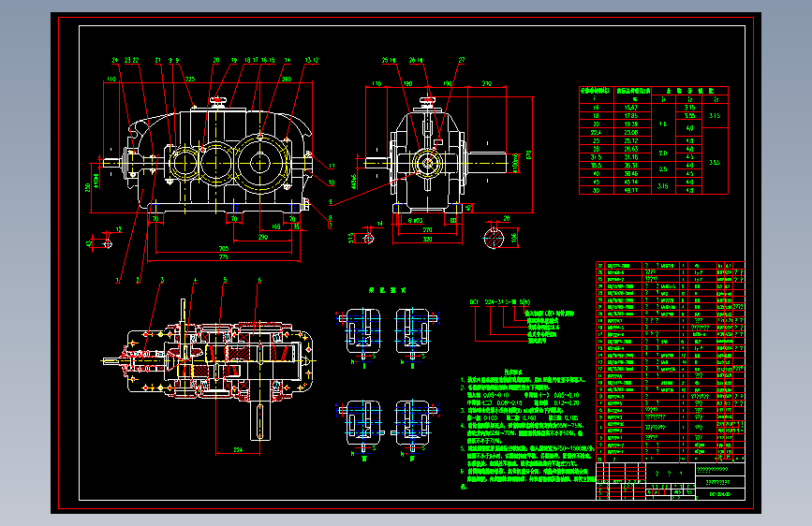The width and height of the screenshot is (812, 526).
Task: Select the 725 dimension above front view
Action: [x=190, y=80]
